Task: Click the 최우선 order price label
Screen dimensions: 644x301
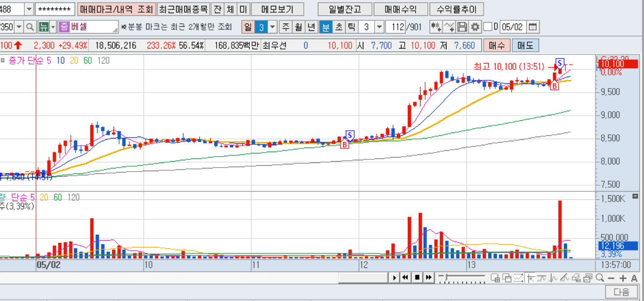Action: 274,45
